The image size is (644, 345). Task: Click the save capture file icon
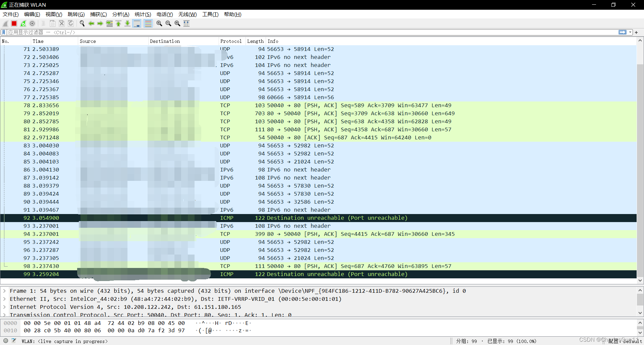click(x=53, y=23)
